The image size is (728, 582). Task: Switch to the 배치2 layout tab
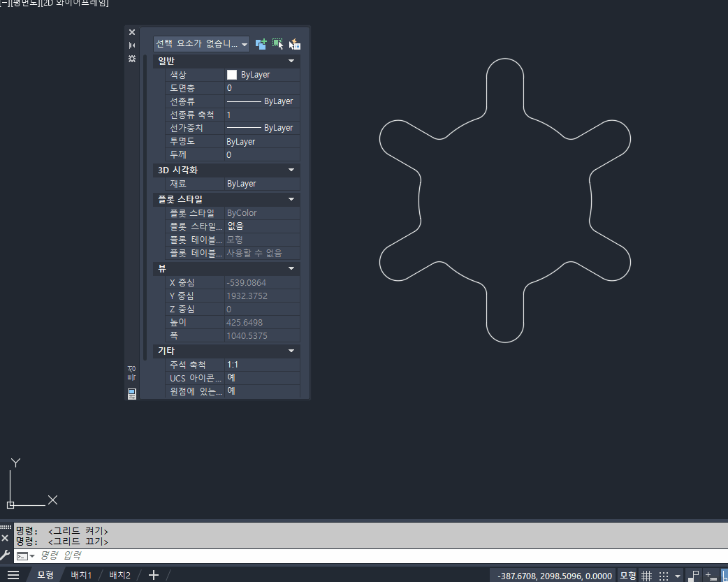[x=119, y=575]
